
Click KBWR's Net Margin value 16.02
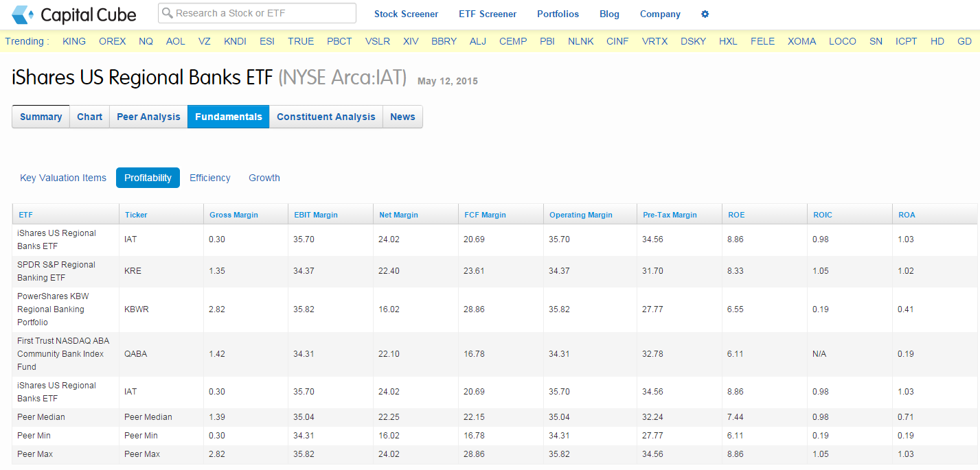click(x=389, y=309)
